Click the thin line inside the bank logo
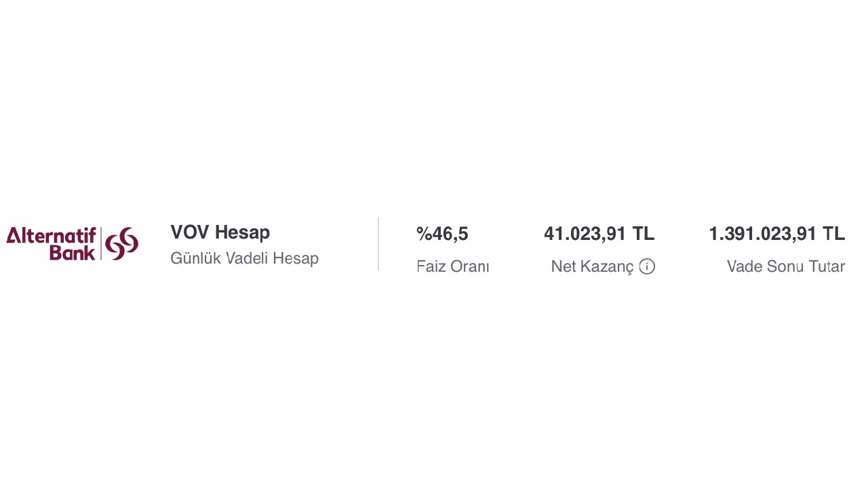Viewport: 868px width, 488px height. click(x=101, y=243)
